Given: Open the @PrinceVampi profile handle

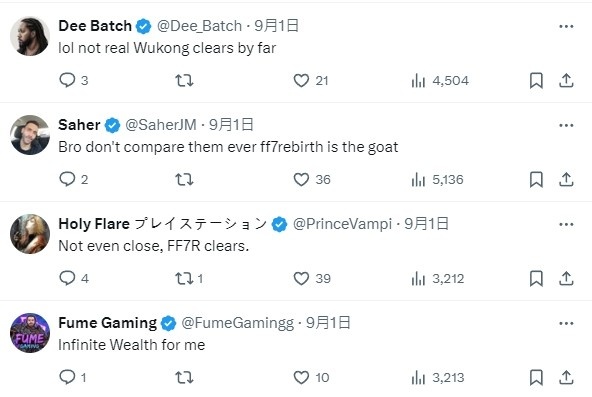Looking at the screenshot, I should point(342,224).
